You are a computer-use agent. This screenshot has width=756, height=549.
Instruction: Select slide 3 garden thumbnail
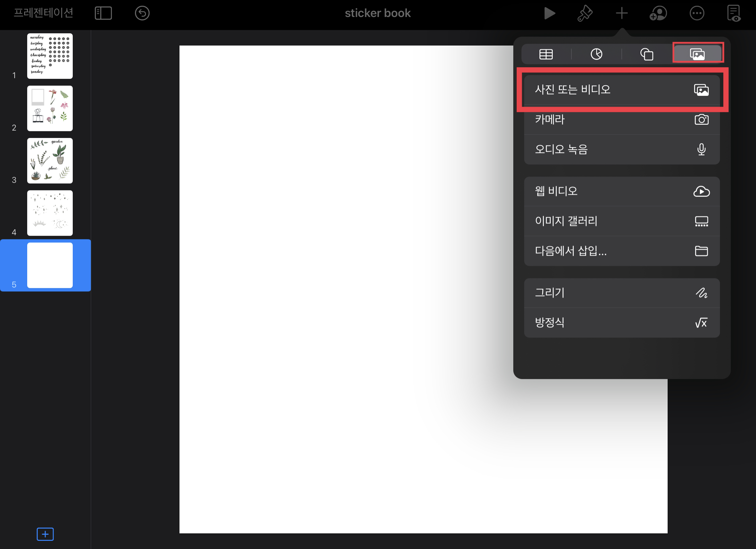point(50,161)
